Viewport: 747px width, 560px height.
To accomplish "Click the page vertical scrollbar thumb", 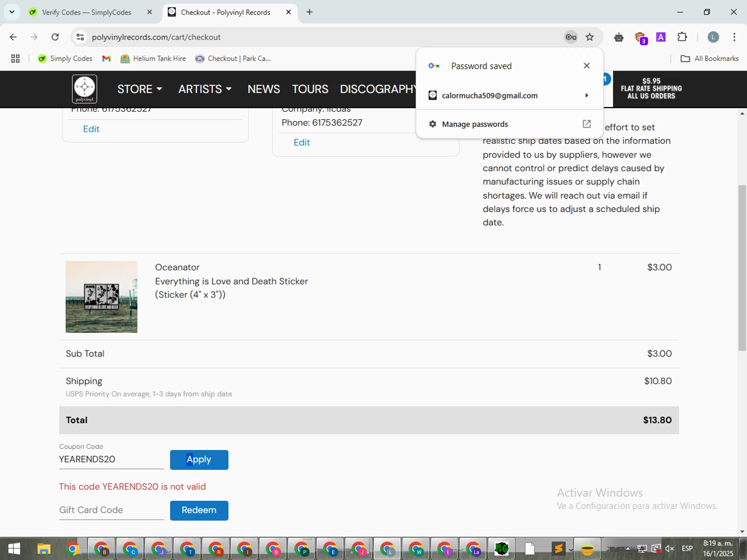I will [x=742, y=268].
